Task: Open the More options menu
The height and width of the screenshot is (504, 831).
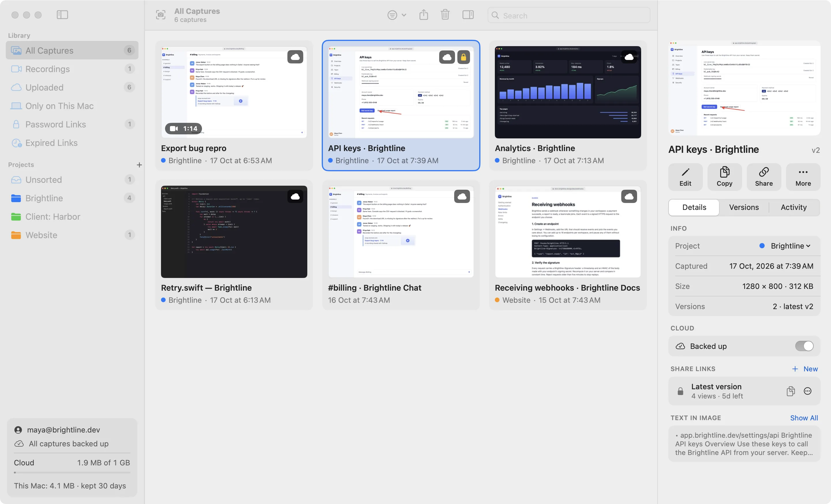Action: click(x=803, y=177)
